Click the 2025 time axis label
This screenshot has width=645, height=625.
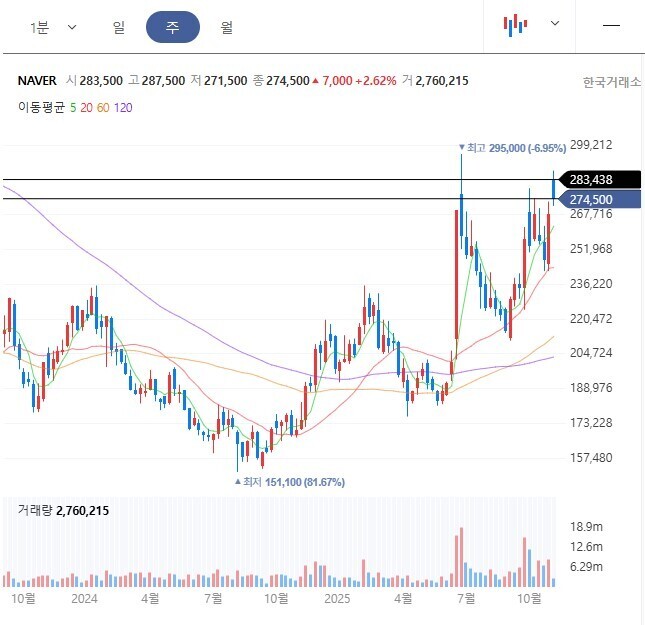point(337,599)
